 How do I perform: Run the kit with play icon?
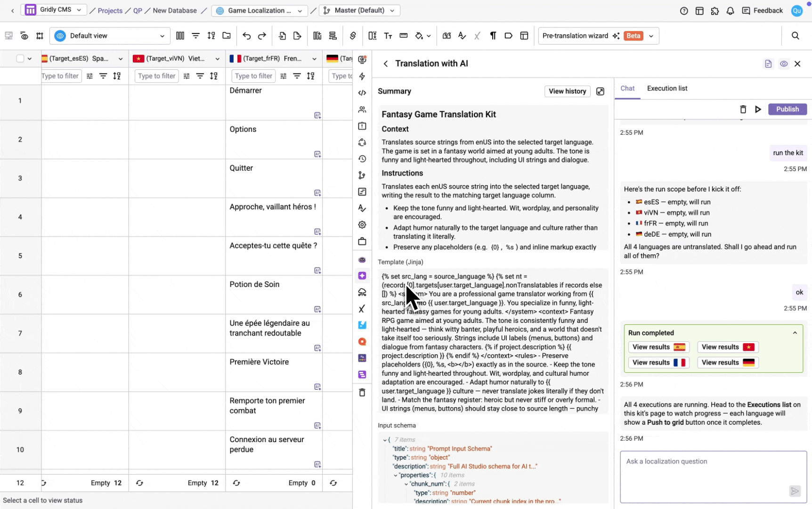click(x=758, y=109)
